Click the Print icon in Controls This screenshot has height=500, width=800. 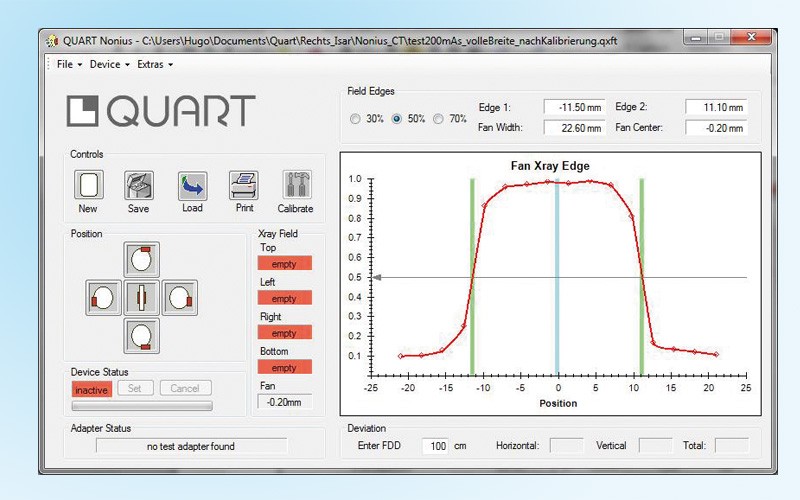(x=244, y=185)
